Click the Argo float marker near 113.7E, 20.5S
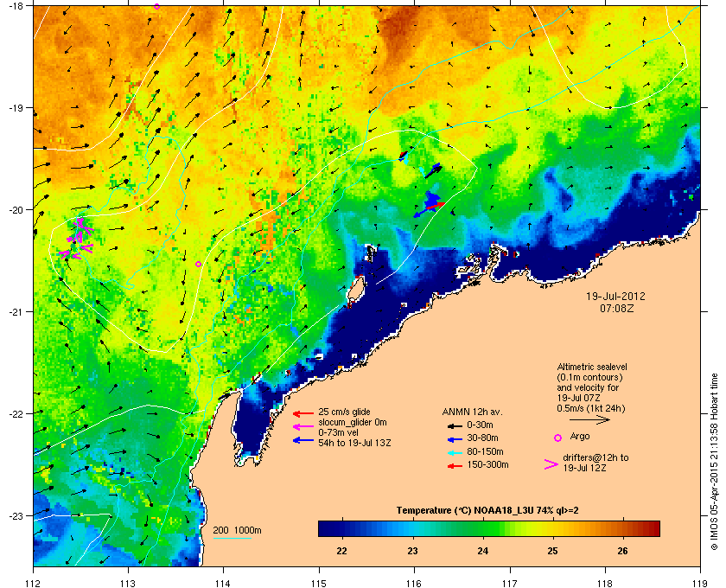This screenshot has width=726, height=588. [198, 264]
